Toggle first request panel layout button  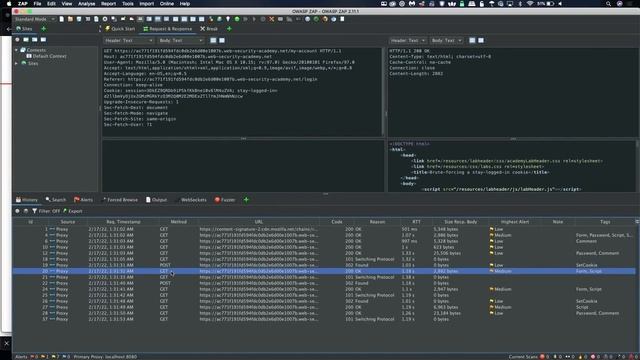(x=213, y=40)
